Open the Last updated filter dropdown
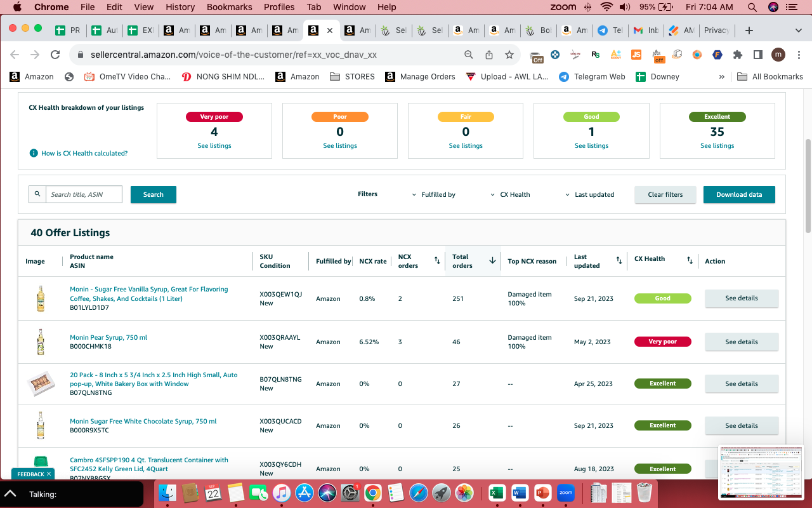 [x=590, y=194]
